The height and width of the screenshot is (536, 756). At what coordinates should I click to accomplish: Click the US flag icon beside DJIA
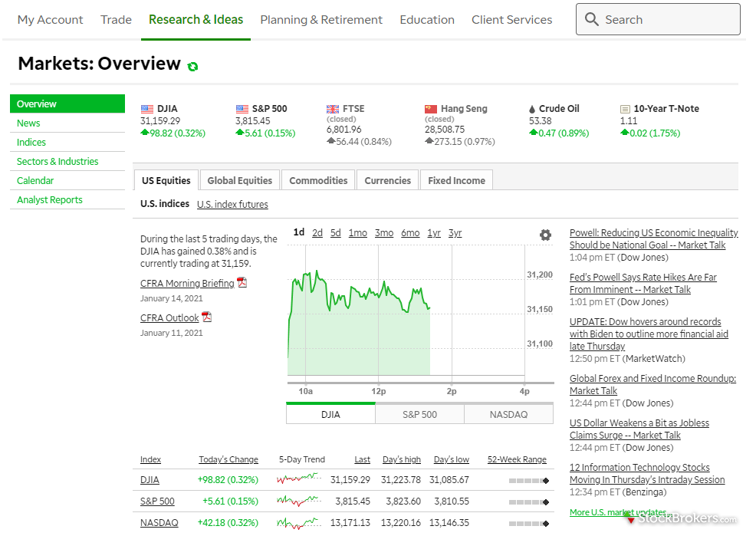[x=147, y=109]
